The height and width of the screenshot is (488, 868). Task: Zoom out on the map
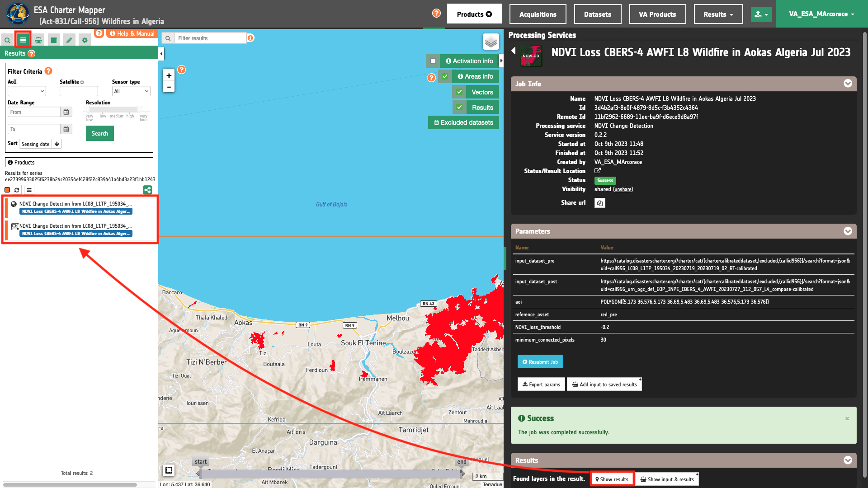[x=169, y=87]
